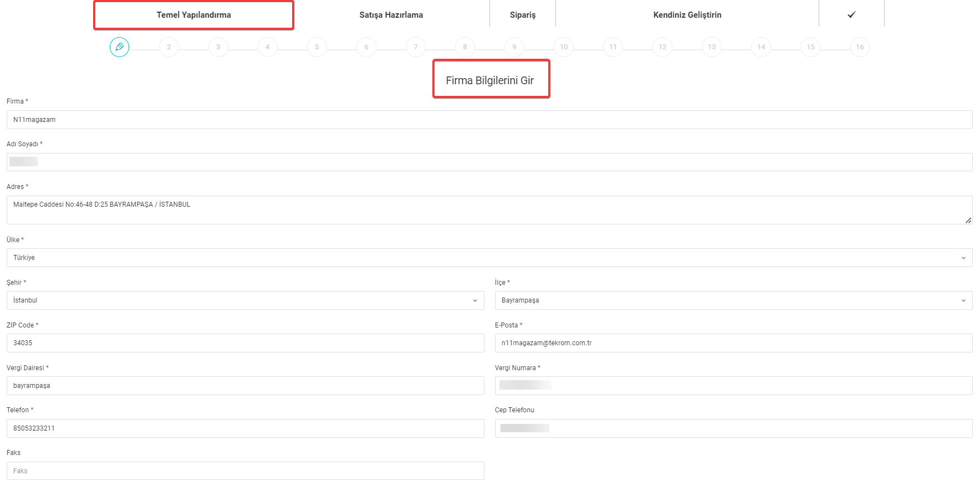Open the İlçe dropdown showing Bayrampaşa
The width and height of the screenshot is (980, 481).
coord(734,300)
